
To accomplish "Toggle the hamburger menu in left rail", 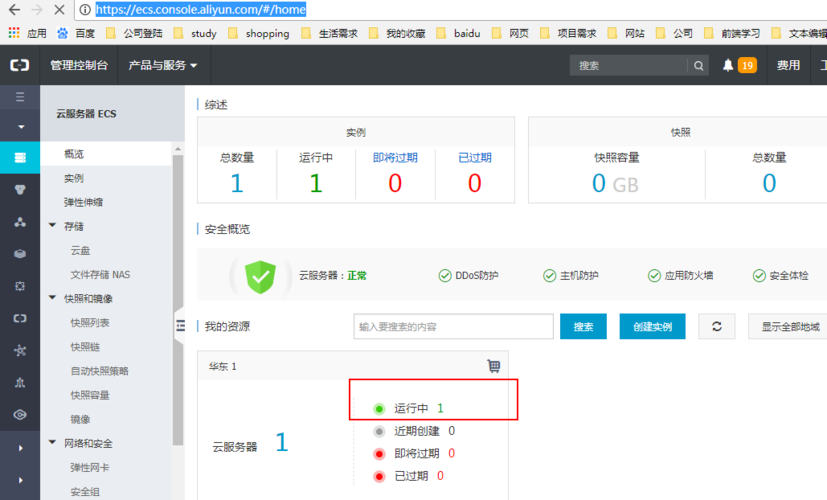I will tap(20, 97).
